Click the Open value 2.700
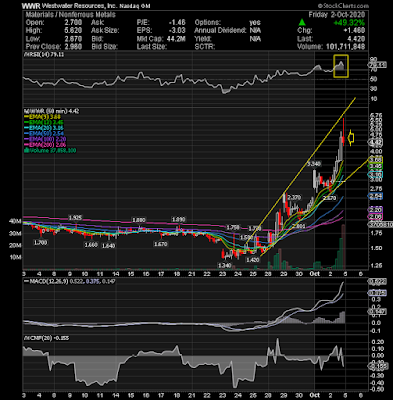The height and width of the screenshot is (400, 393). [x=73, y=23]
